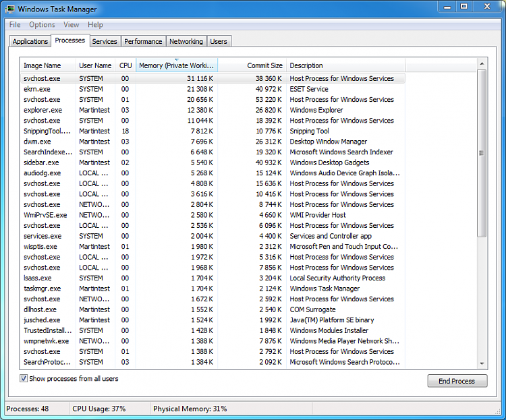Click the 40 932 K commit size value
Viewport: 506px width, 420px height.
coord(269,162)
